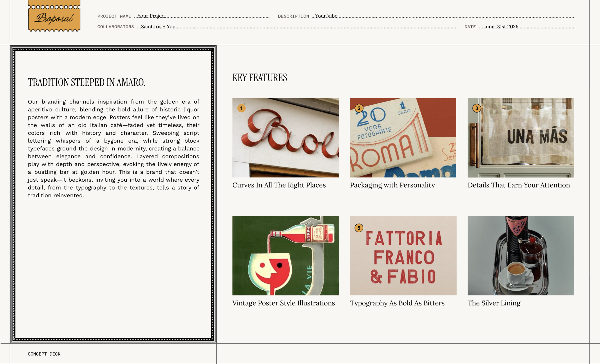Open the Byrrh vintage poster thumbnail
Image resolution: width=600 pixels, height=364 pixels.
(285, 256)
